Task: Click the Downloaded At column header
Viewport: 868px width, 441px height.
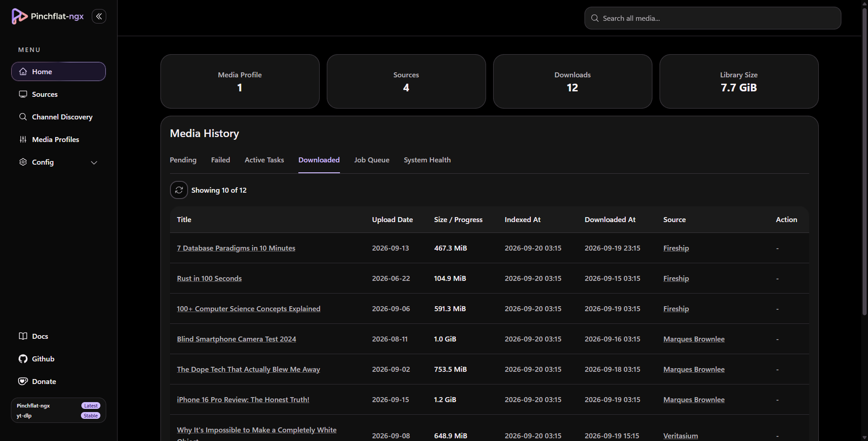Action: 610,220
